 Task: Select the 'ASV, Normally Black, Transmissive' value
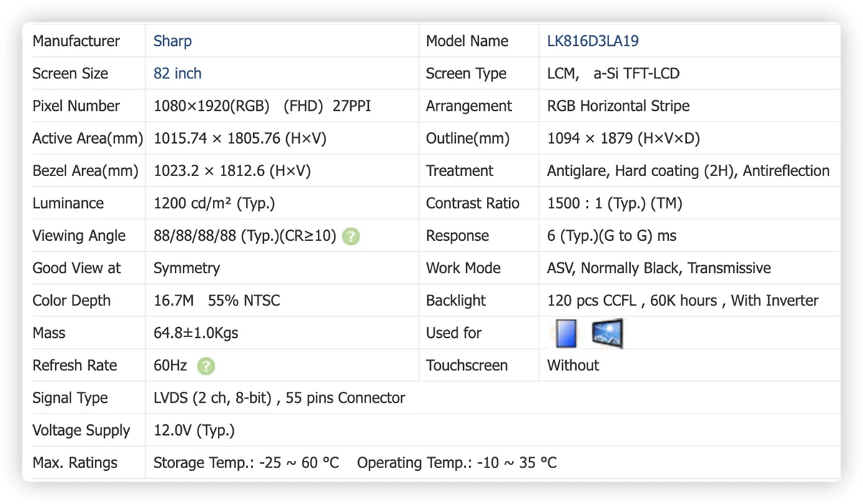pos(659,268)
